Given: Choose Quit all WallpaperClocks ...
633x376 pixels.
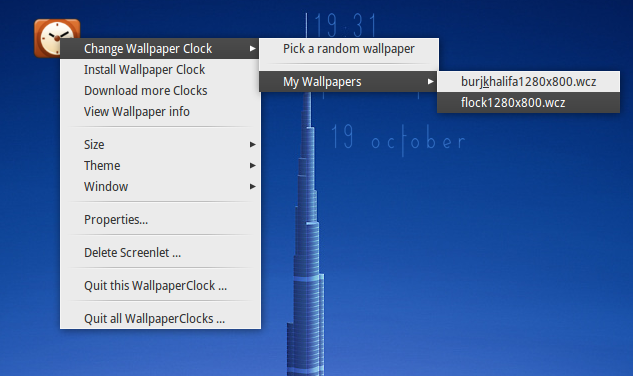Looking at the screenshot, I should [x=160, y=319].
